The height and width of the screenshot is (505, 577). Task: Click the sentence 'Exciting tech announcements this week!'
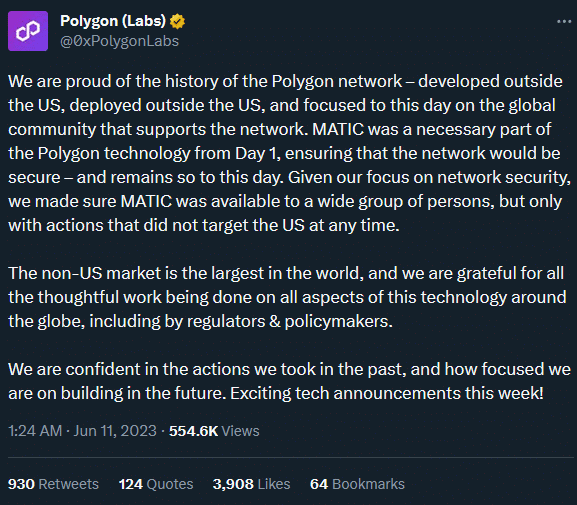387,393
